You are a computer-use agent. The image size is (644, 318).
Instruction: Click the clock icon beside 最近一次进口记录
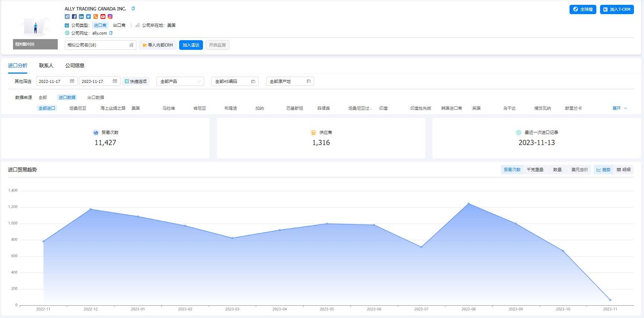click(518, 132)
